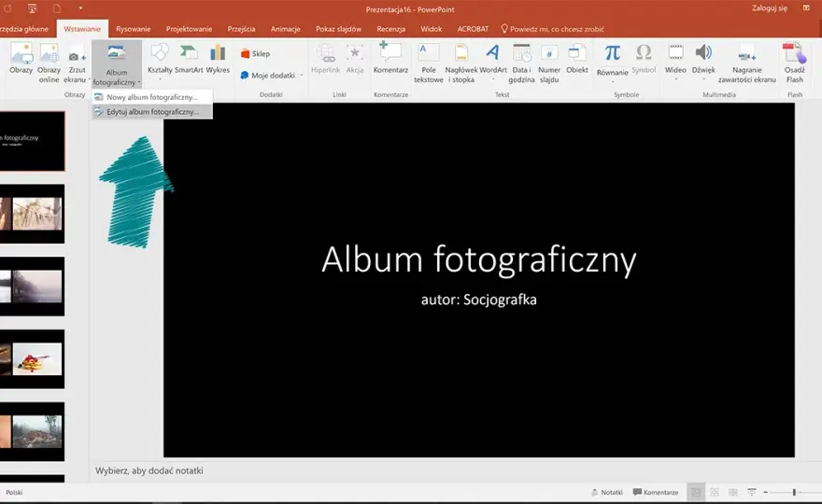The height and width of the screenshot is (504, 822).
Task: Open the Dźwięk audio menu
Action: click(x=703, y=62)
